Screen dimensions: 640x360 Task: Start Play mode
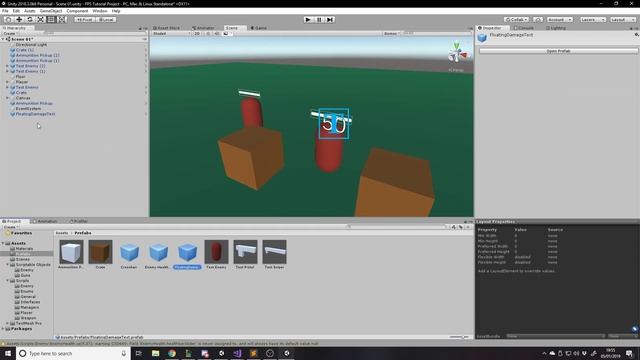(308, 20)
